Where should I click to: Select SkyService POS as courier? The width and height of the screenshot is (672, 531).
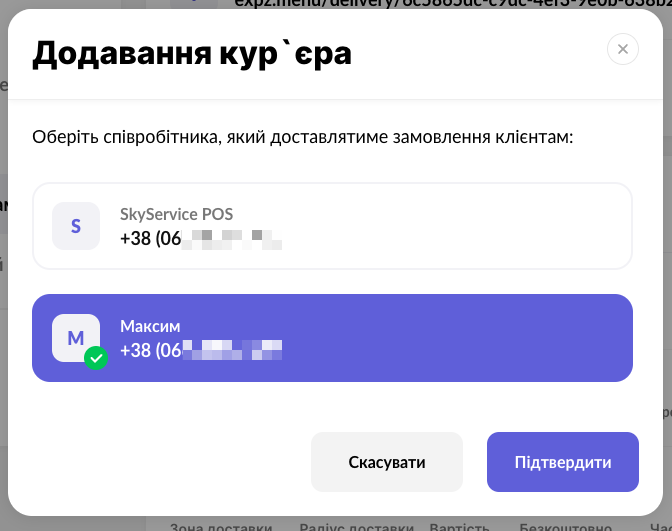point(332,226)
